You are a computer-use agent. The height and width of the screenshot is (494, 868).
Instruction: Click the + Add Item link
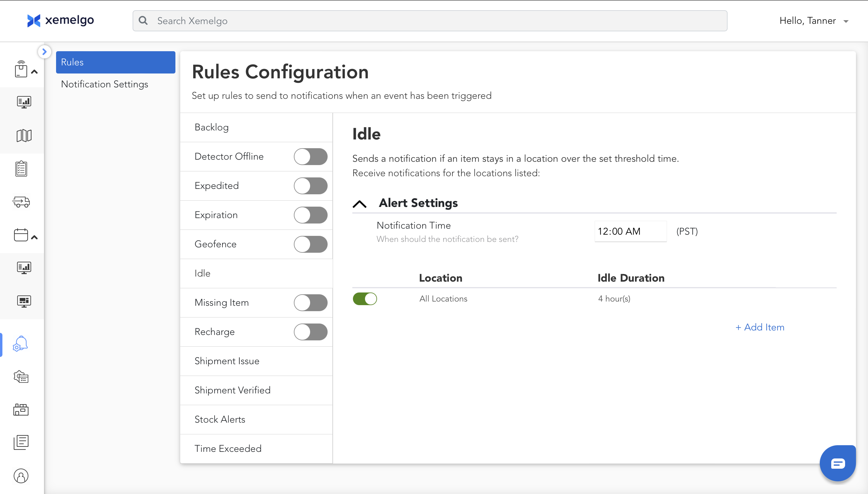[x=760, y=327]
